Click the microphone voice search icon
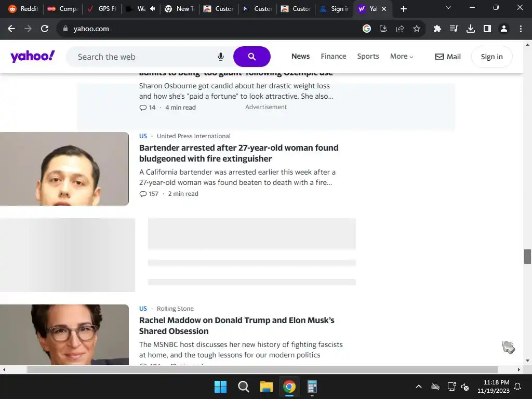 [220, 57]
